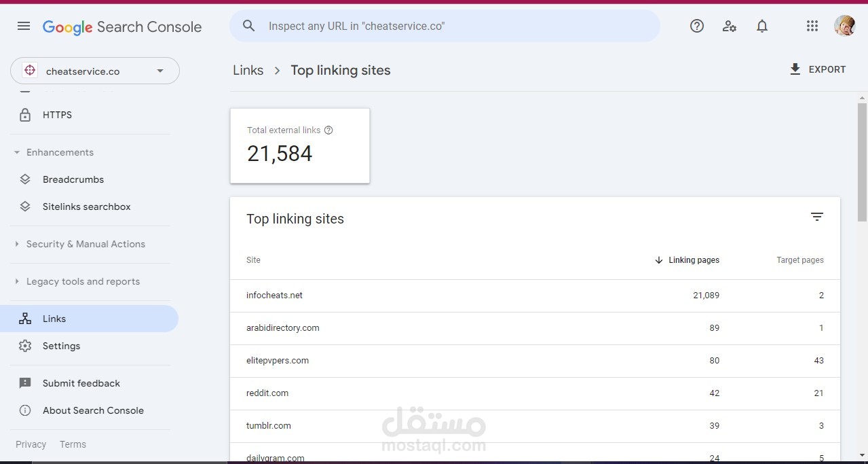Click the Google Search Console logo
This screenshot has height=464, width=868.
pos(122,26)
